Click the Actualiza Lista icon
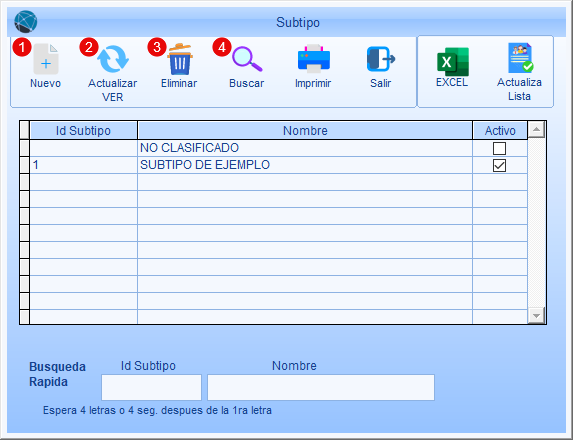The height and width of the screenshot is (440, 573). (x=520, y=58)
